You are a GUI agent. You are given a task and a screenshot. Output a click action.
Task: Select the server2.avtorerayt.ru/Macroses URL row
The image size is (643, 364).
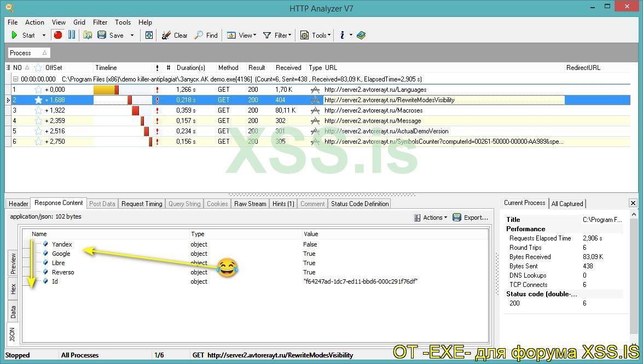pyautogui.click(x=373, y=110)
